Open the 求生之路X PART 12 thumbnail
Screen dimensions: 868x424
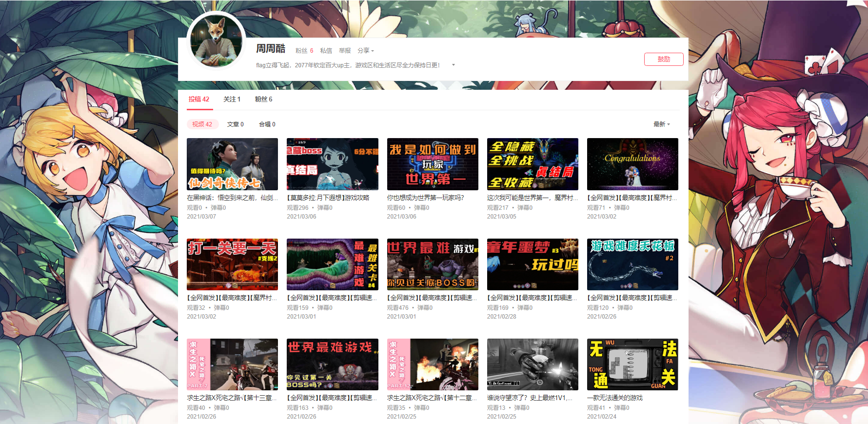click(x=433, y=364)
